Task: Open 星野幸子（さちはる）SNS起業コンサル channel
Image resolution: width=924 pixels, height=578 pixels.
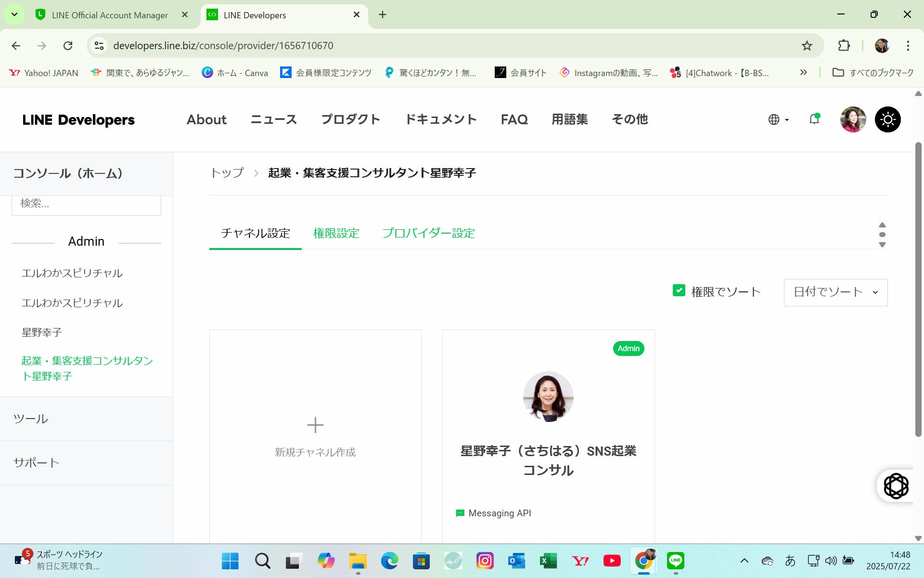Action: 548,460
